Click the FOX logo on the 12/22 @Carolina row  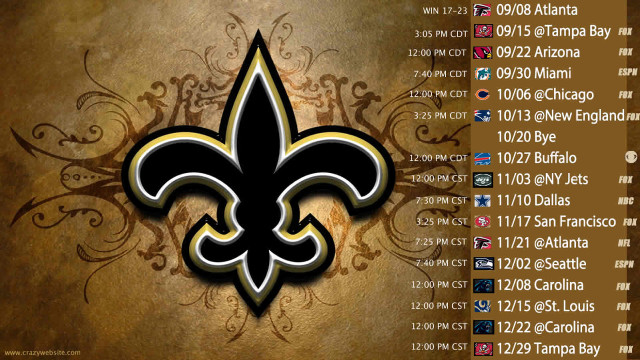624,328
